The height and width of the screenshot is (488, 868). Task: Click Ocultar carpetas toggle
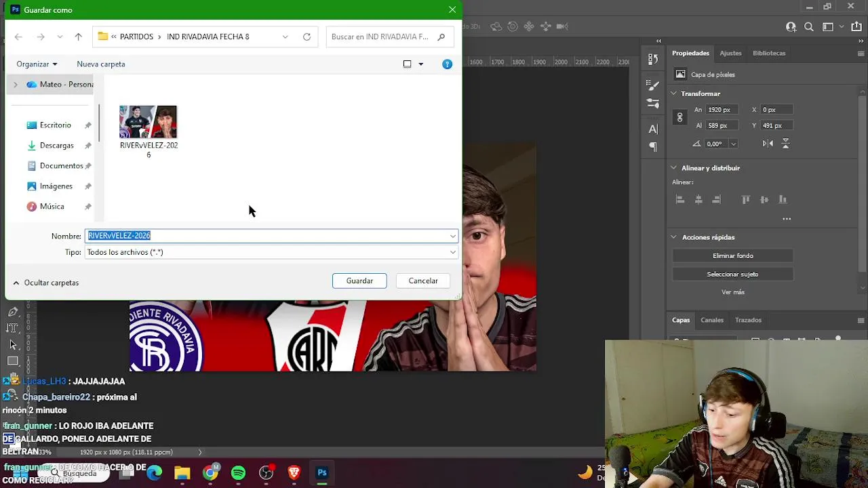pos(45,283)
